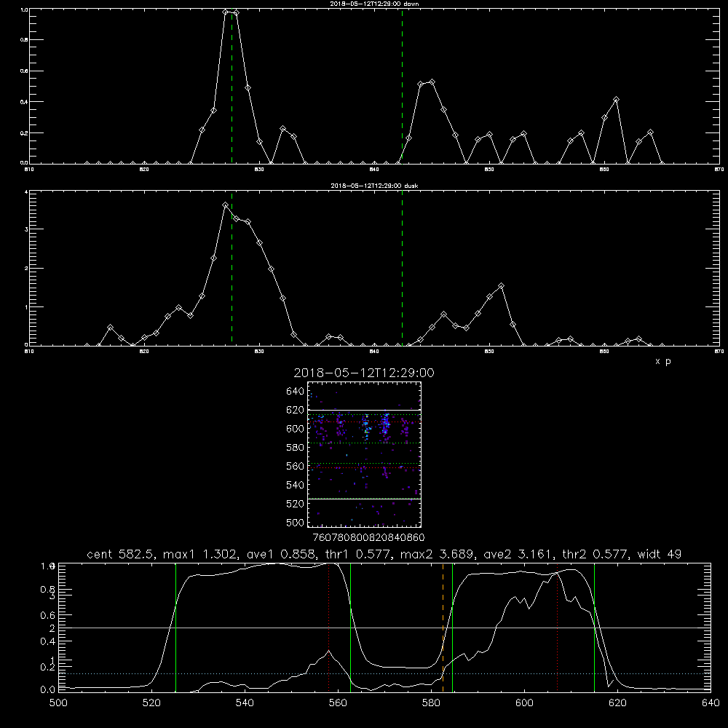Click the '820' x-axis label of the dusk plot
Viewport: 728px width, 728px height.
pos(144,352)
